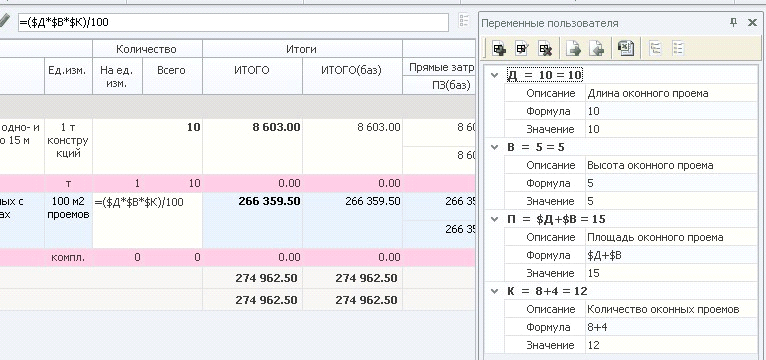Pin the Переменные пользователя panel
Viewport: 766px width, 360px height.
tap(733, 22)
